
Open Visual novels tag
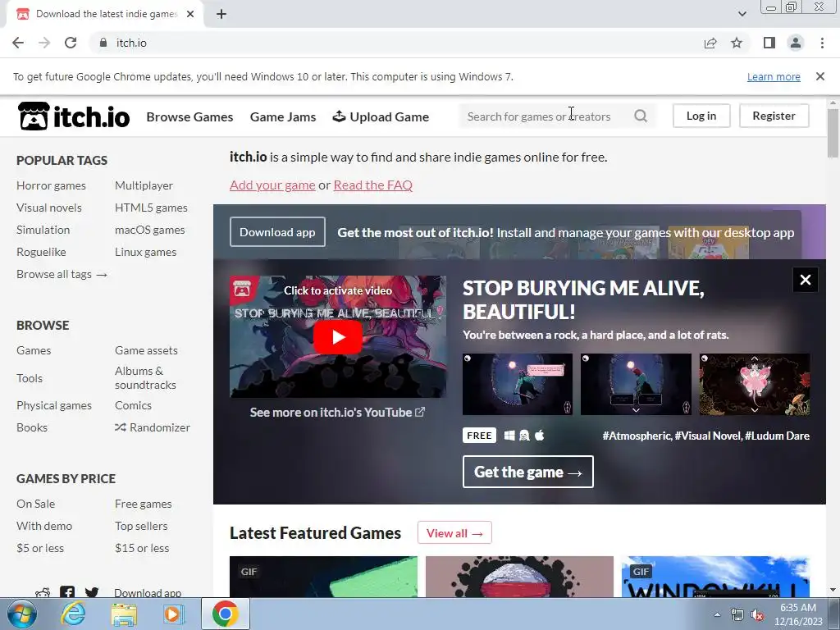(x=48, y=208)
